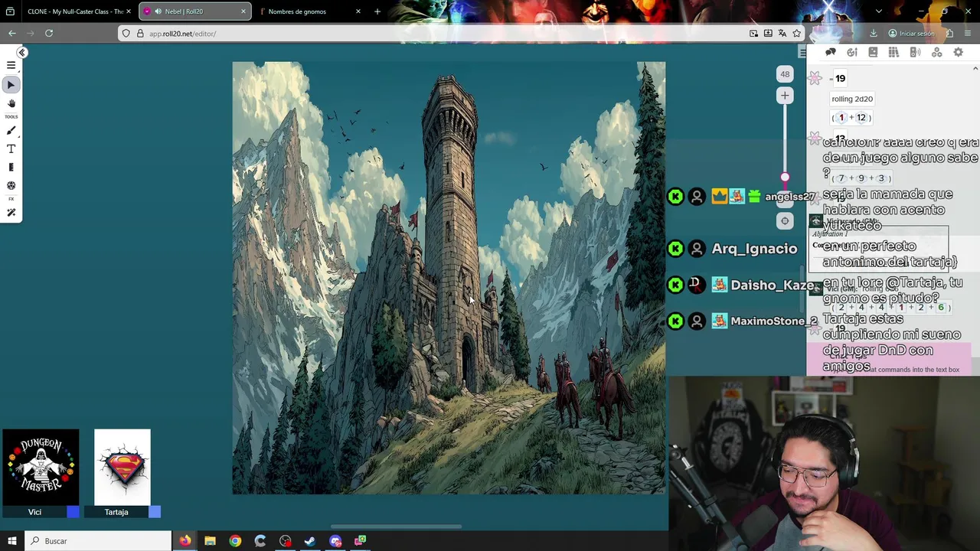Open browser downloads
Image resolution: width=980 pixels, height=551 pixels.
(873, 33)
